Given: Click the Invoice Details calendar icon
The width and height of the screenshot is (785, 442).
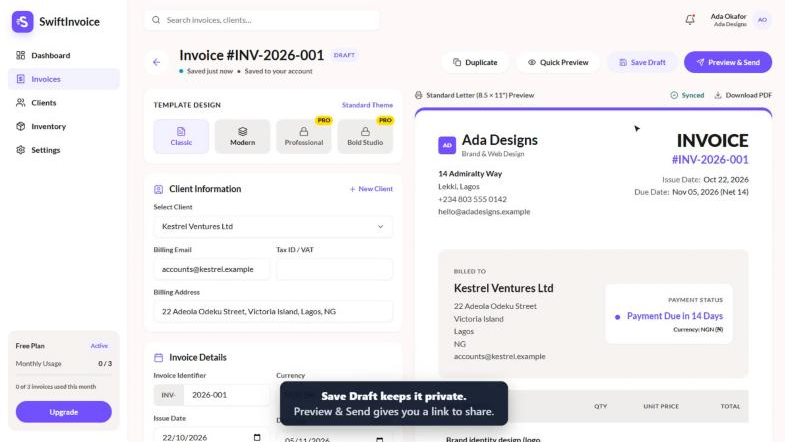Looking at the screenshot, I should click(x=158, y=357).
